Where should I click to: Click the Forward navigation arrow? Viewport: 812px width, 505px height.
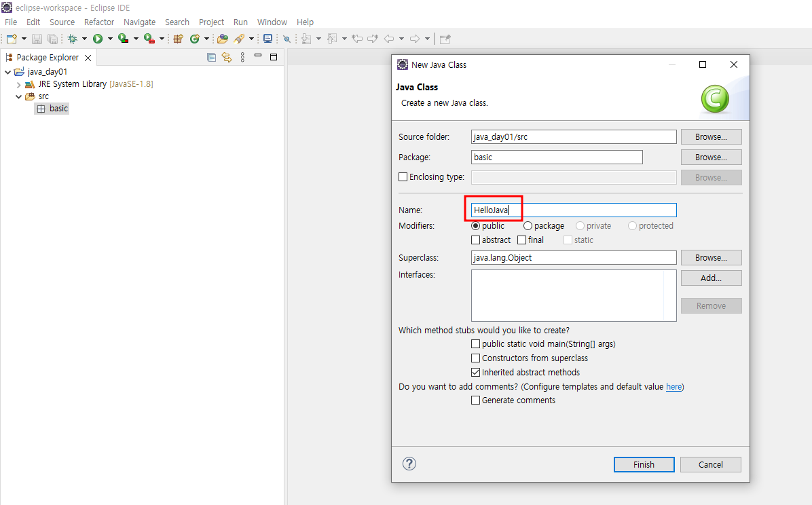tap(415, 39)
